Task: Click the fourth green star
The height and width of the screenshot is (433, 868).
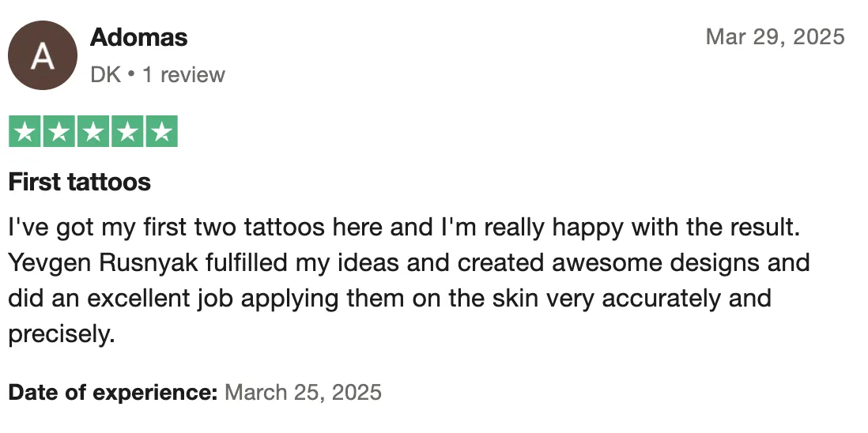Action: (x=127, y=131)
